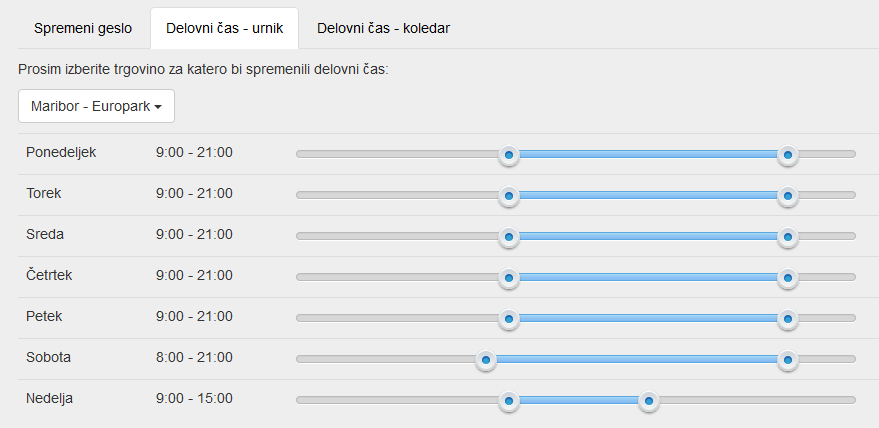Expand the Maribor - Europark store dropdown

pyautogui.click(x=96, y=105)
